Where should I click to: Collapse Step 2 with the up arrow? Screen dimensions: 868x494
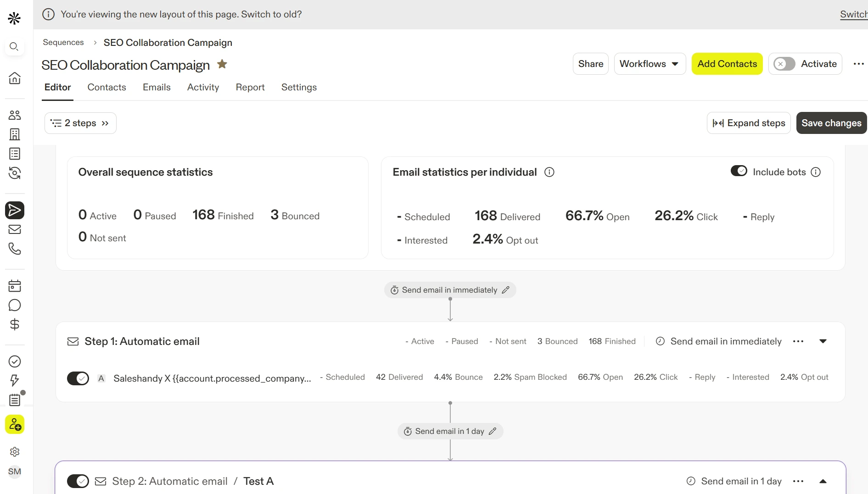823,481
